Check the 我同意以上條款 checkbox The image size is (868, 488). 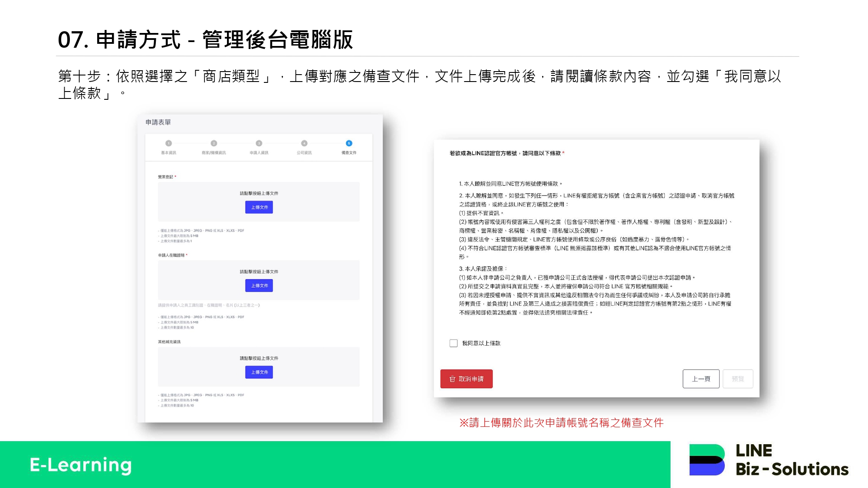pyautogui.click(x=454, y=343)
